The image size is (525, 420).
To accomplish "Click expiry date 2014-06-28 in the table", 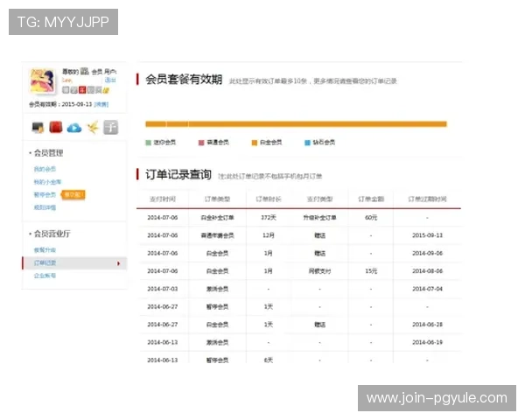I will [427, 325].
